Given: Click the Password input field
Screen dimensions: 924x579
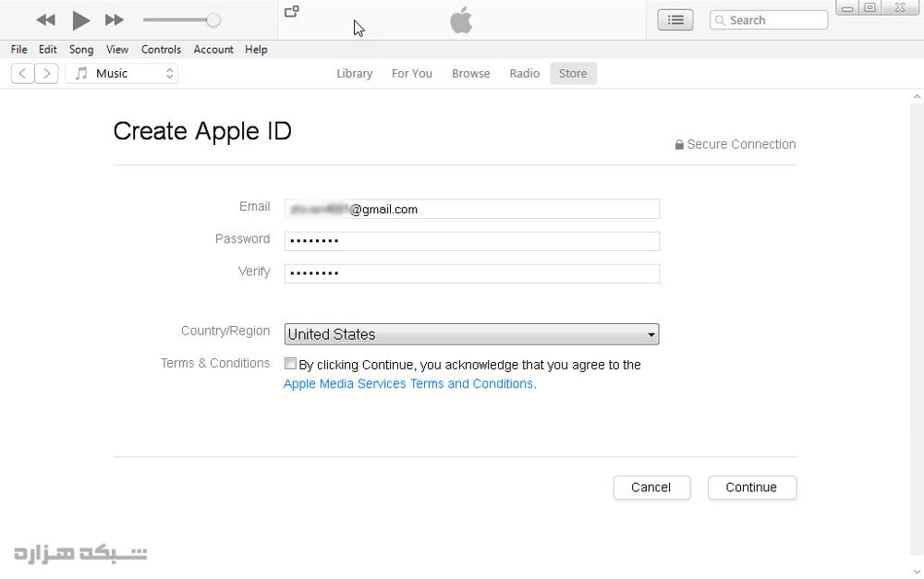Looking at the screenshot, I should 472,241.
